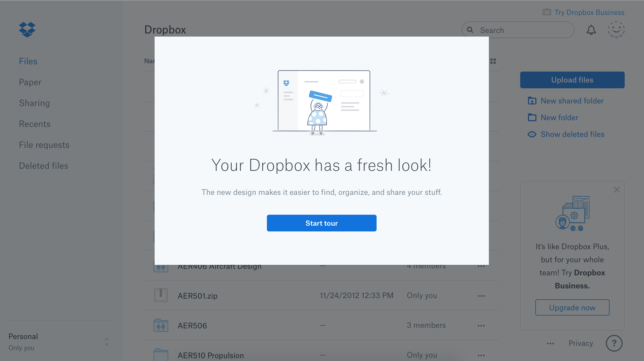Toggle the Show deleted files eye icon

click(532, 134)
